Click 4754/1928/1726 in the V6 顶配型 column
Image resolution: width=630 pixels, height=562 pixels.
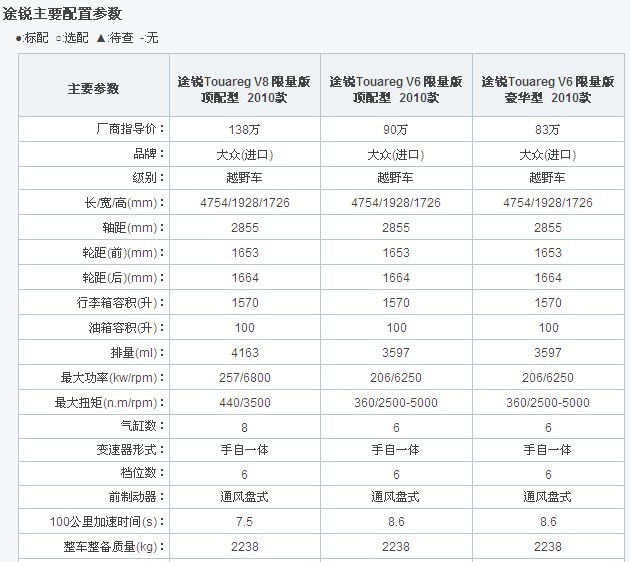396,202
